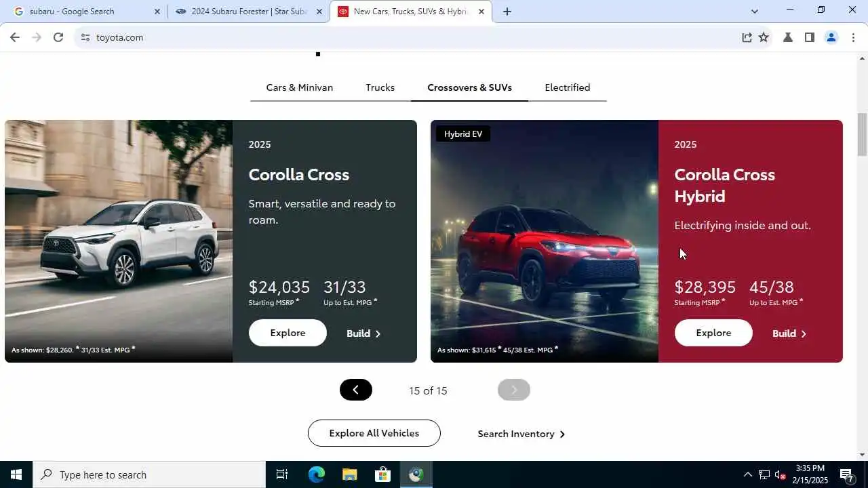Image resolution: width=868 pixels, height=488 pixels.
Task: Click the disabled next carousel arrow
Action: 514,390
